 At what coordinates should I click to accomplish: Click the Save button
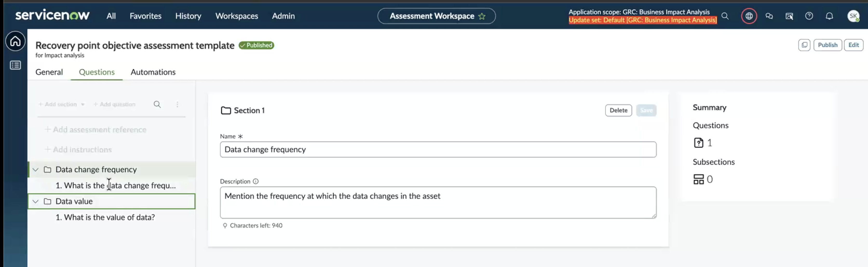[646, 110]
